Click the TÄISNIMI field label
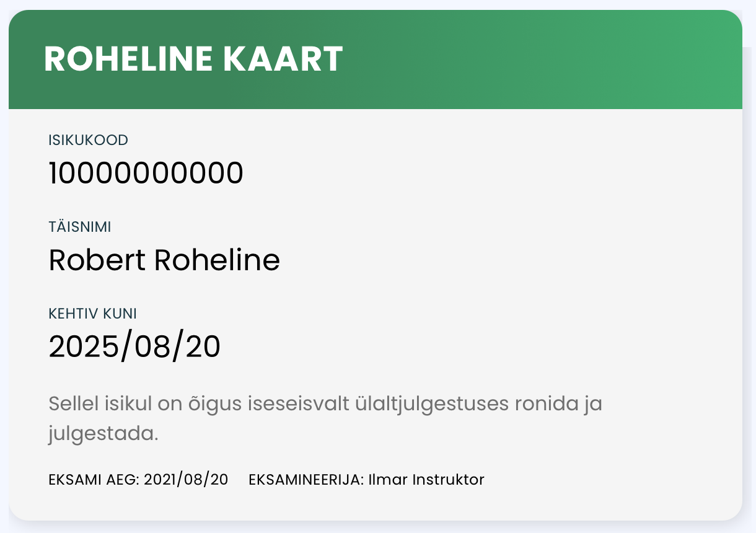This screenshot has width=756, height=533. [80, 227]
